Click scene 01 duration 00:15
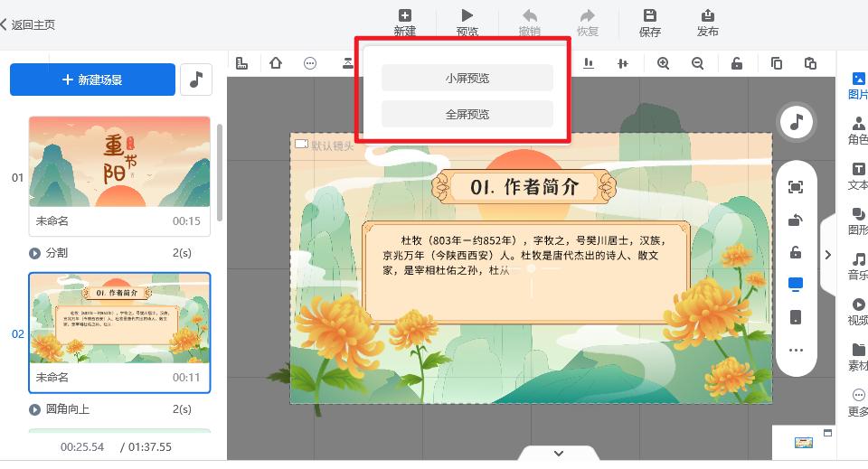 click(x=186, y=221)
